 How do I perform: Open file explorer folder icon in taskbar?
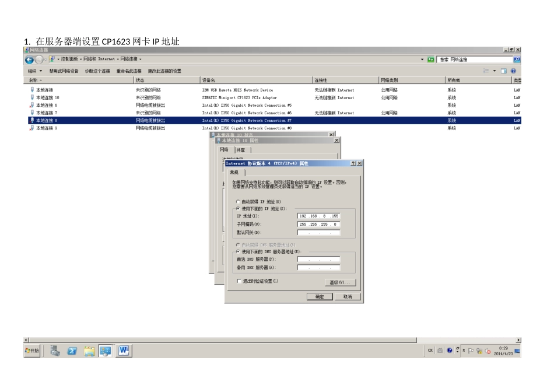(89, 351)
